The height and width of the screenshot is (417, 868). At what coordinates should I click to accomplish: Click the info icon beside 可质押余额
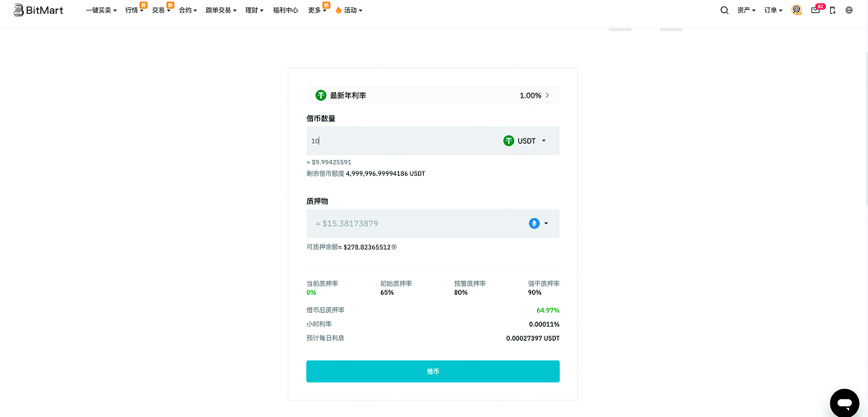394,247
